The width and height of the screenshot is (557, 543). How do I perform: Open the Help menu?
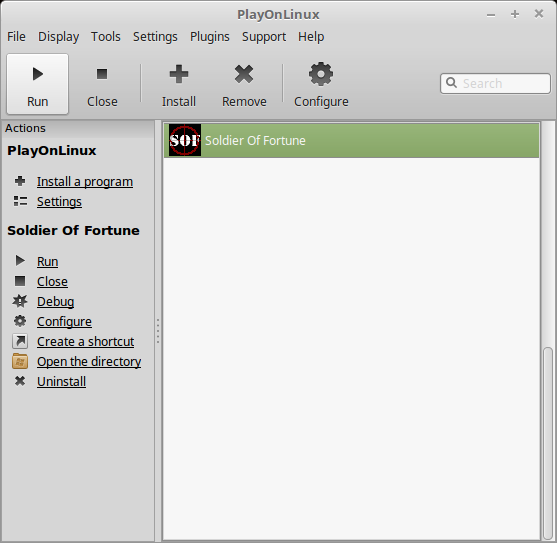tap(311, 37)
